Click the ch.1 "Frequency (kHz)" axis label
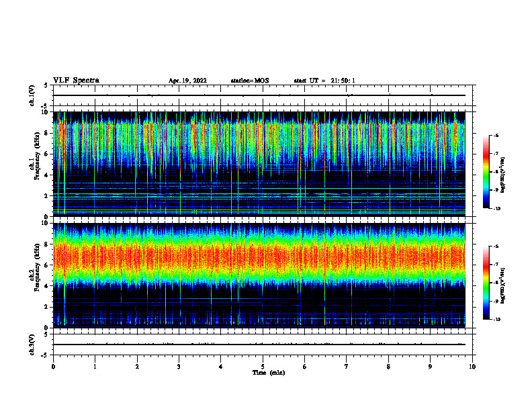Viewport: 532px width, 411px height. tap(37, 156)
